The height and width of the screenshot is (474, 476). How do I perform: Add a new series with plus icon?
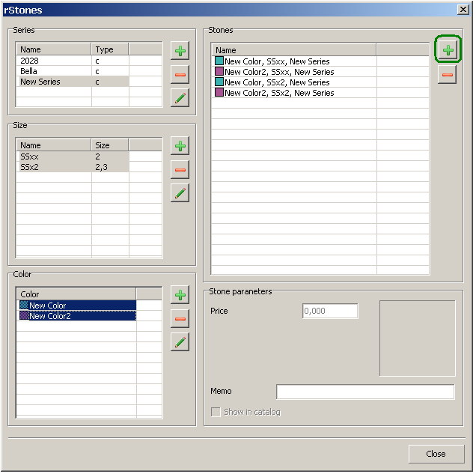click(180, 51)
